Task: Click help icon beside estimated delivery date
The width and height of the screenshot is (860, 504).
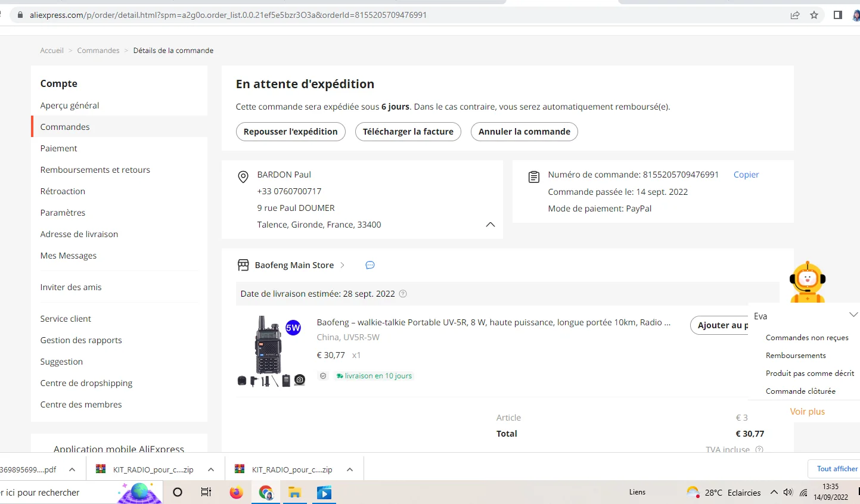Action: point(403,294)
